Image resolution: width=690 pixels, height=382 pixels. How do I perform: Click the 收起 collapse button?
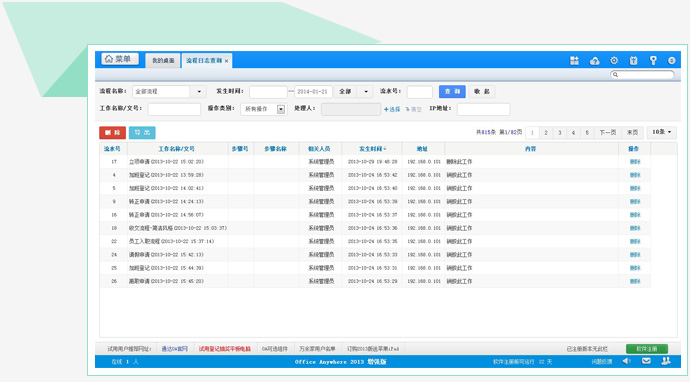[x=482, y=92]
